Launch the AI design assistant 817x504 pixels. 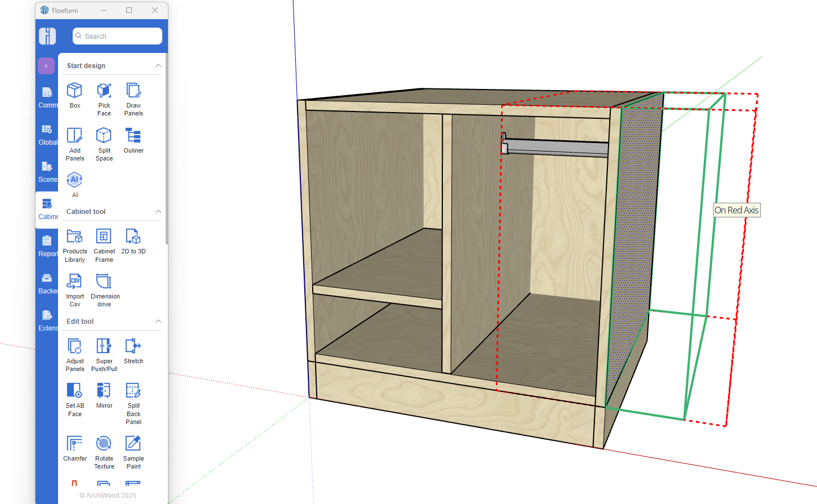[74, 185]
